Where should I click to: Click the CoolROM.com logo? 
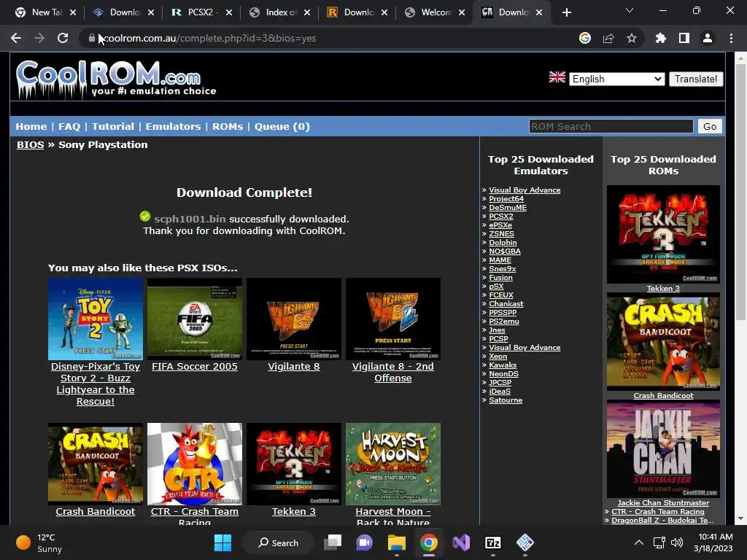tap(116, 79)
